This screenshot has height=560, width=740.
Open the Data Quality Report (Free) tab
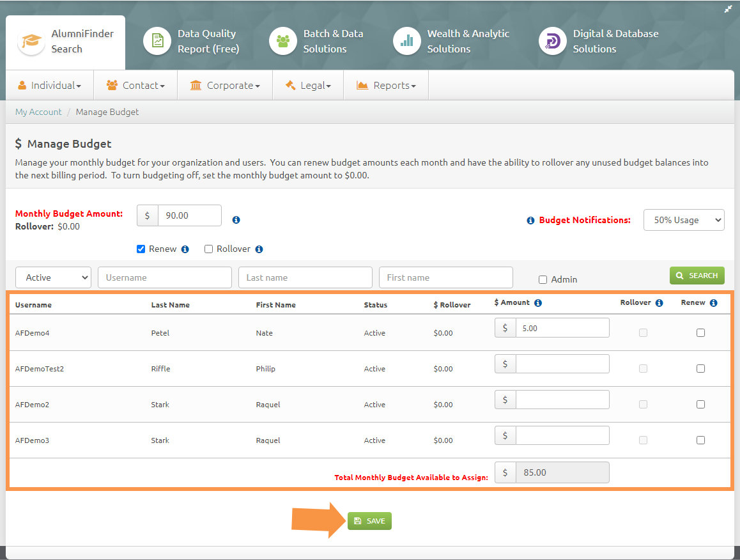(x=192, y=42)
